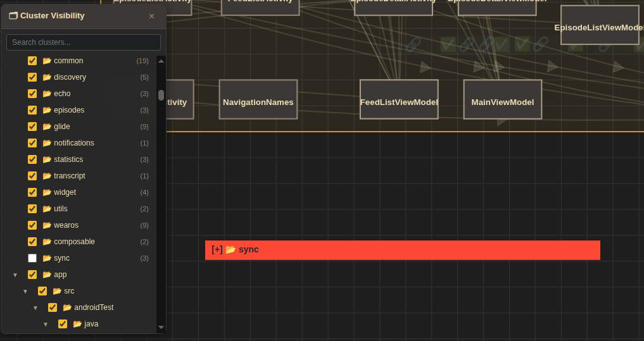The image size is (644, 341).
Task: Select the composable row label
Action: [x=74, y=242]
